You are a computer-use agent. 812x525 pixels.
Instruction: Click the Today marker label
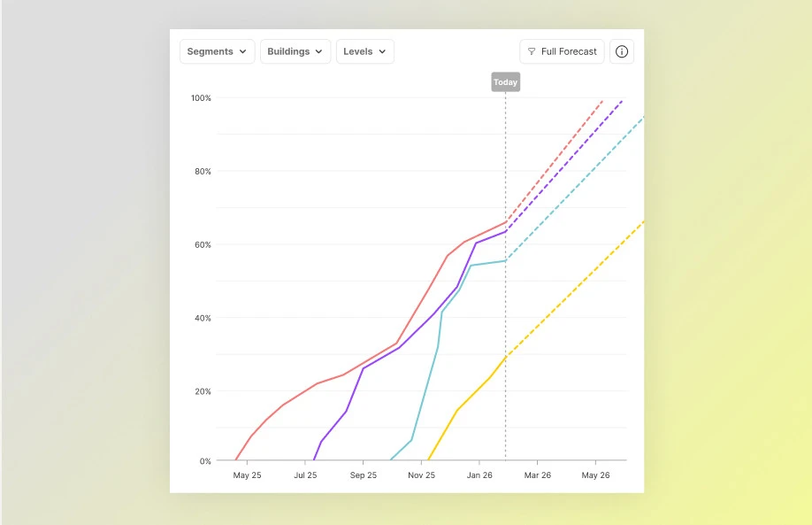tap(505, 82)
